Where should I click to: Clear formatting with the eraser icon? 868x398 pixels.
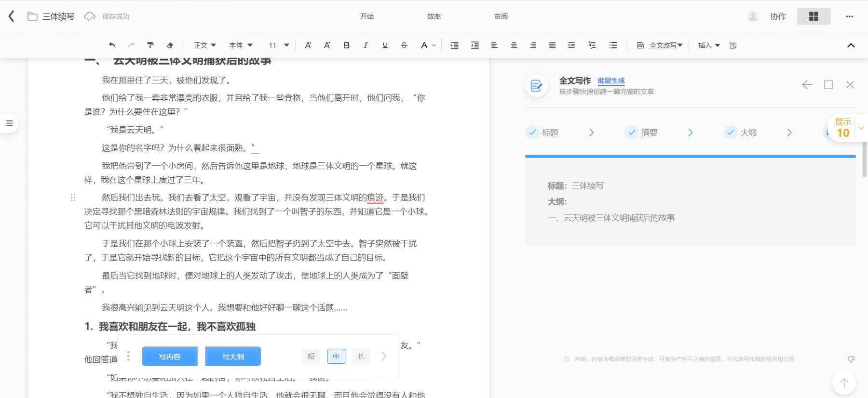tap(170, 45)
